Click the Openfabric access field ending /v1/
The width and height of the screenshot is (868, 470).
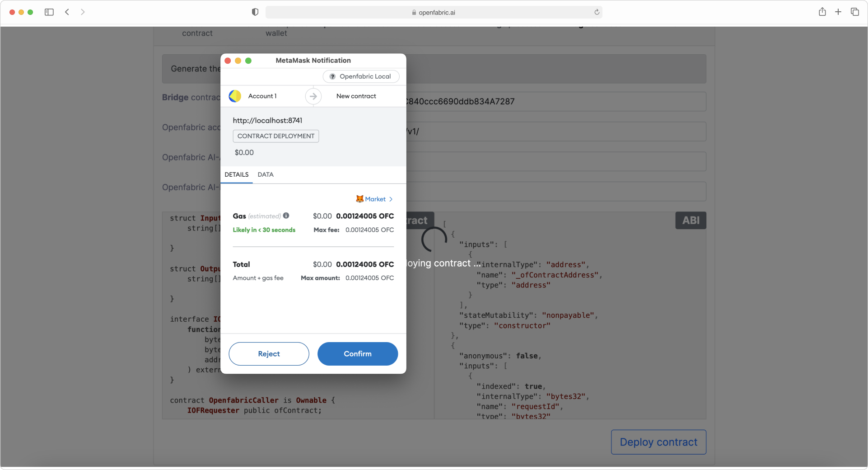(556, 132)
